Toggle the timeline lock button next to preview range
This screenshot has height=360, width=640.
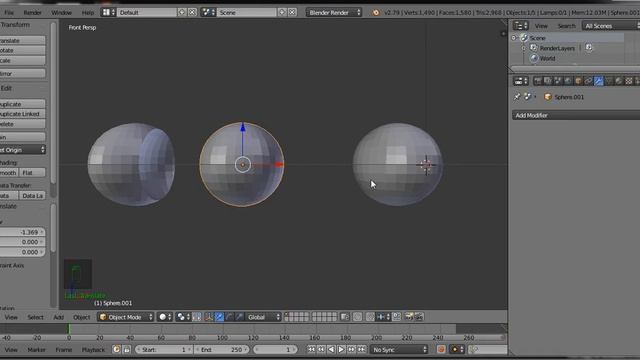pos(127,349)
